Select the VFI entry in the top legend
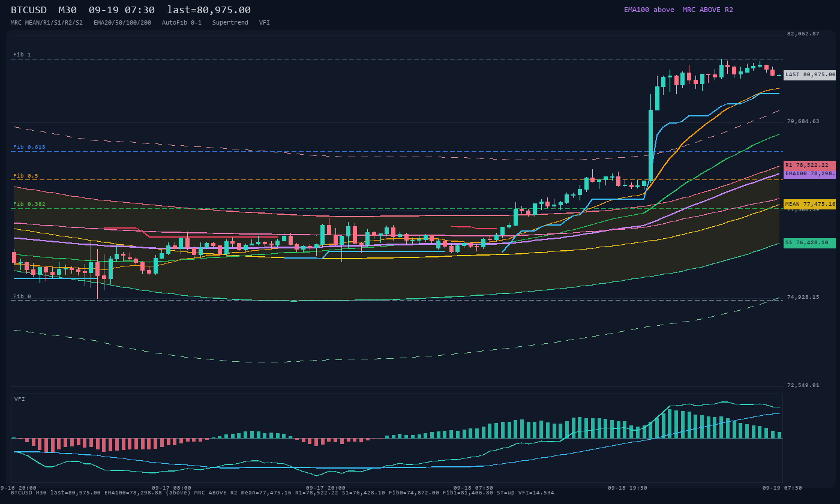 click(x=265, y=22)
